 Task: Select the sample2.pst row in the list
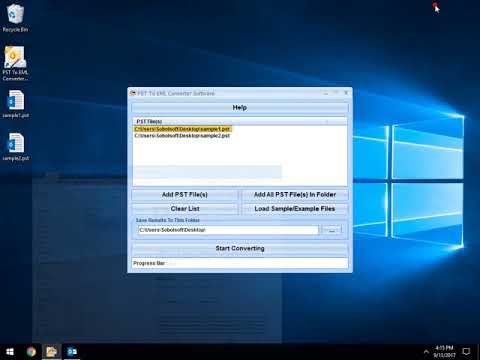click(182, 136)
